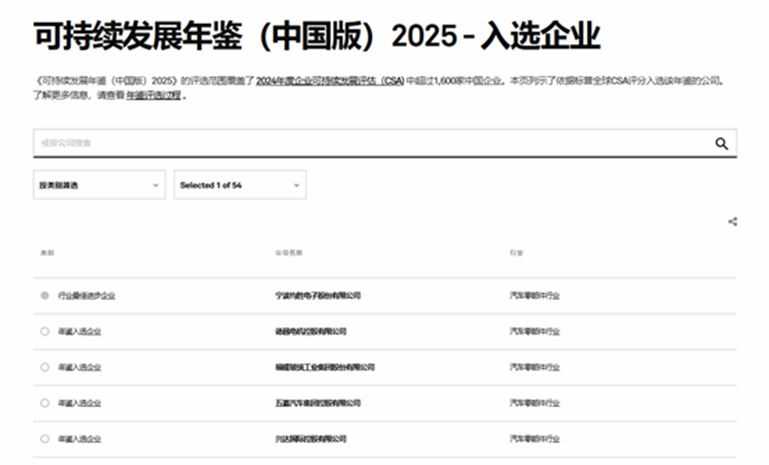769x465 pixels.
Task: Click the filled circle icon beside 行业最佳进步企业
Action: pos(44,296)
